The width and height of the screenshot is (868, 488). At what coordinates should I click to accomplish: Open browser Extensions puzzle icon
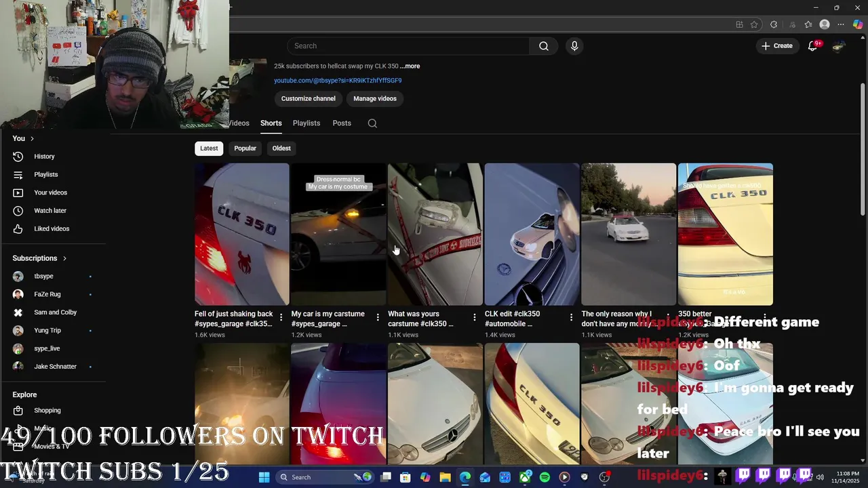(x=774, y=24)
